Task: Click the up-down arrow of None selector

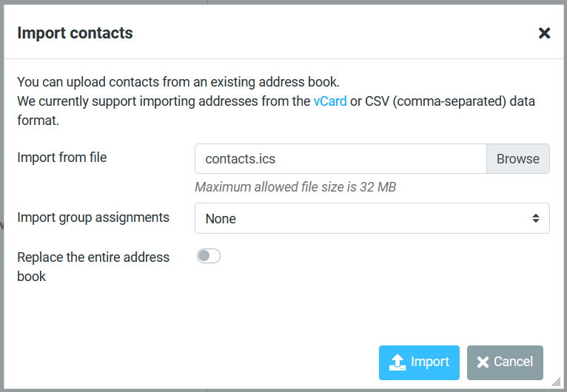Action: click(535, 218)
